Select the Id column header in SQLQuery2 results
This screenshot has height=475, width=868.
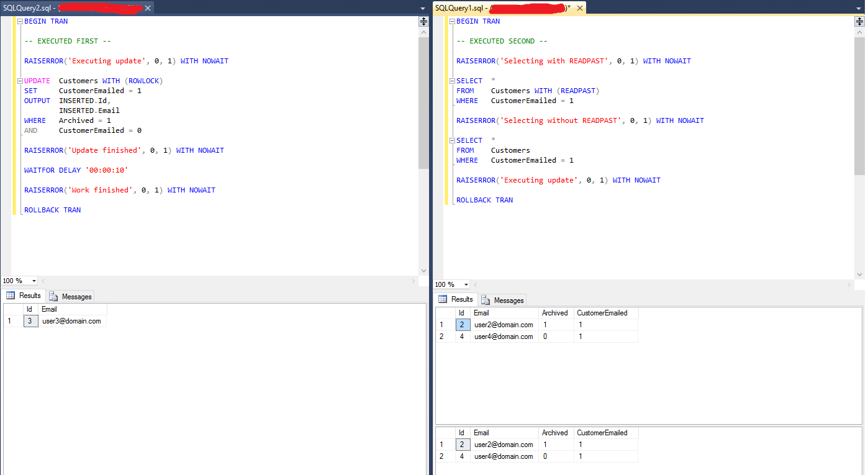[29, 309]
